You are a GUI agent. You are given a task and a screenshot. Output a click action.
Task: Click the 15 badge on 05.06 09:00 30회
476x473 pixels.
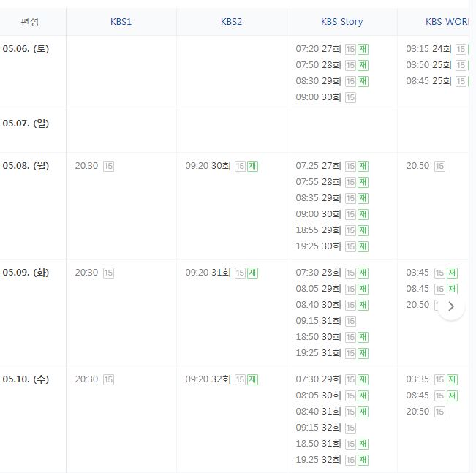(x=350, y=97)
